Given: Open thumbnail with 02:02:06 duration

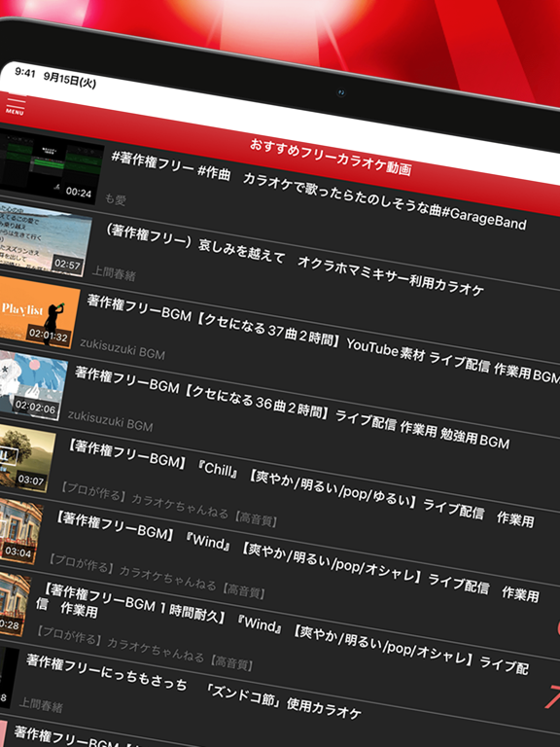Looking at the screenshot, I should coord(33,385).
